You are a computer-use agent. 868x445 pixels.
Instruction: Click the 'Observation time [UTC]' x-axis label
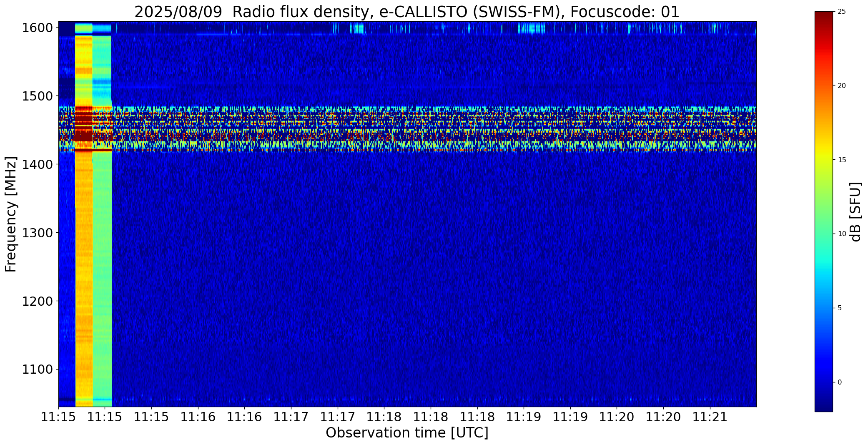[407, 433]
